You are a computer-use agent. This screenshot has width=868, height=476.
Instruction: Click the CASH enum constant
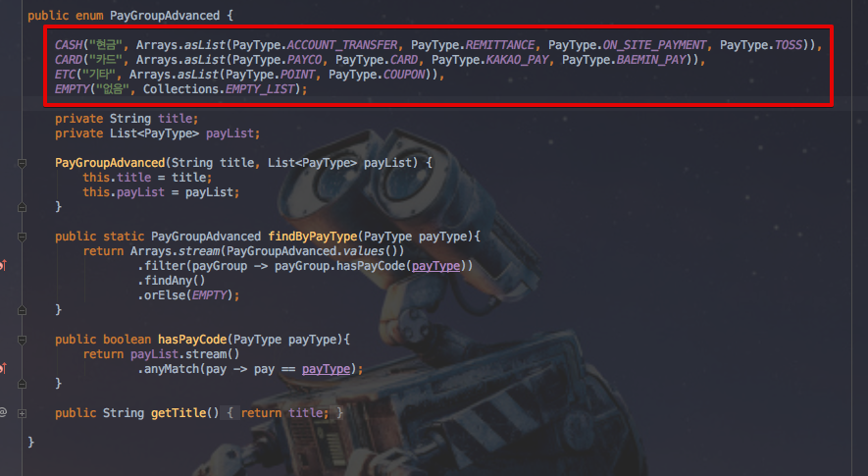[x=69, y=45]
